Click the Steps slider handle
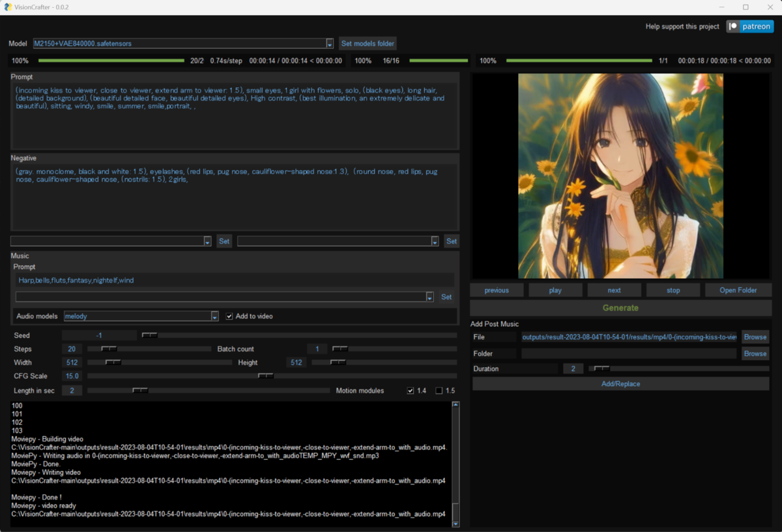The image size is (782, 532). coord(109,349)
